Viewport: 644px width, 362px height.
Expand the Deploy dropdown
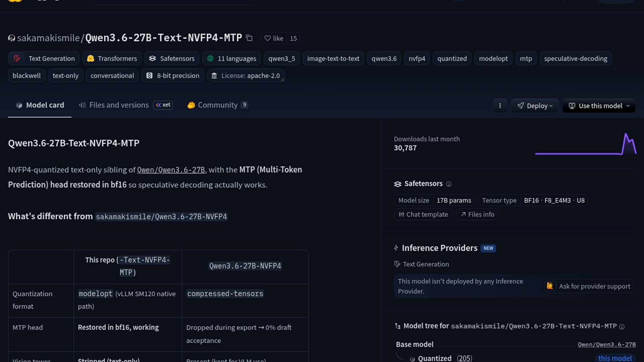tap(535, 106)
